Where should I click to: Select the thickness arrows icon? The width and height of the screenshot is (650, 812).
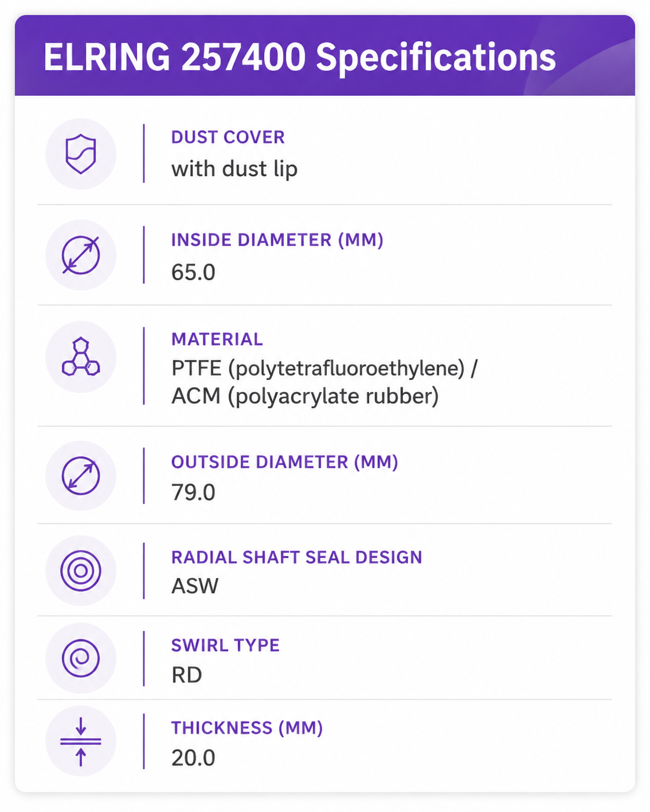(x=81, y=741)
